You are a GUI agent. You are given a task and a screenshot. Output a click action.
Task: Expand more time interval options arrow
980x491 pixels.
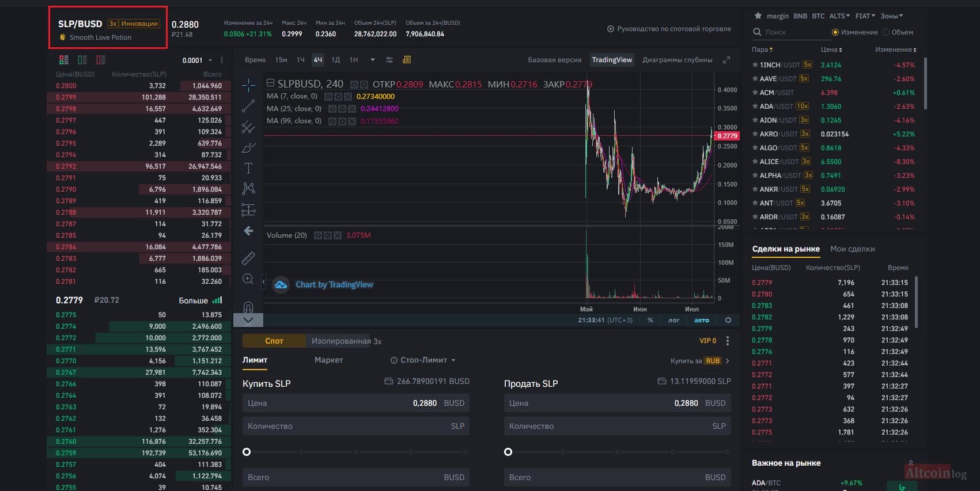(373, 60)
